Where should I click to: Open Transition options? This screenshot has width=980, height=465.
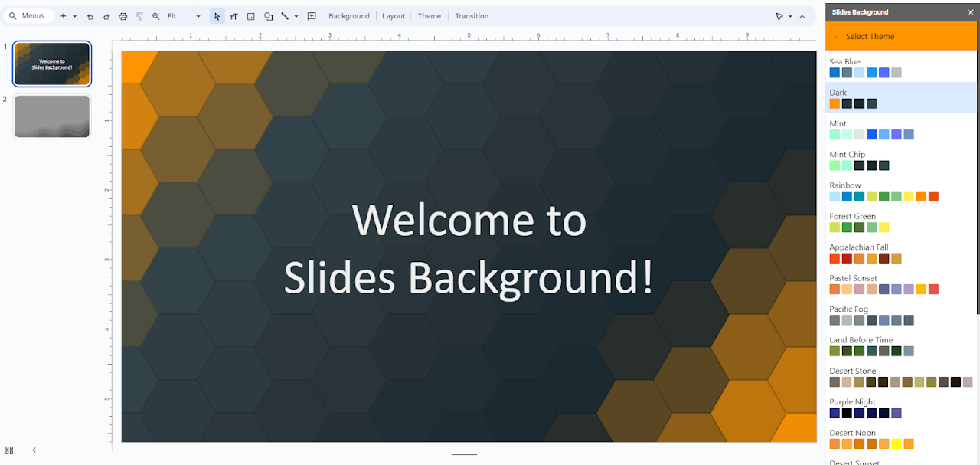pyautogui.click(x=472, y=16)
